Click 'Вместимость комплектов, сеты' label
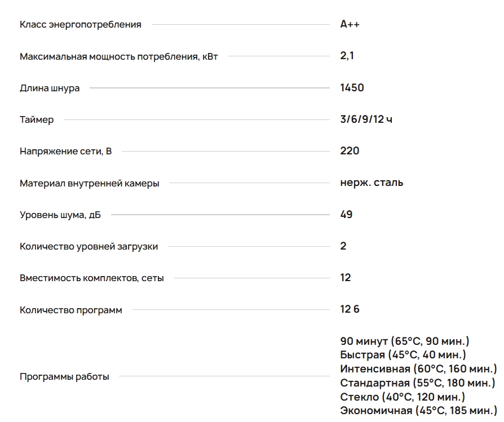This screenshot has height=422, width=504. pos(92,278)
